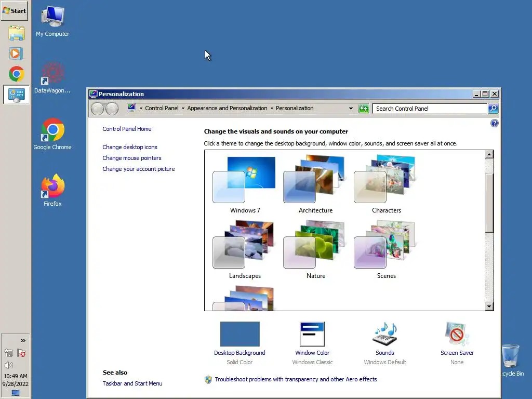This screenshot has height=399, width=532.
Task: Select the Characters theme
Action: [386, 184]
